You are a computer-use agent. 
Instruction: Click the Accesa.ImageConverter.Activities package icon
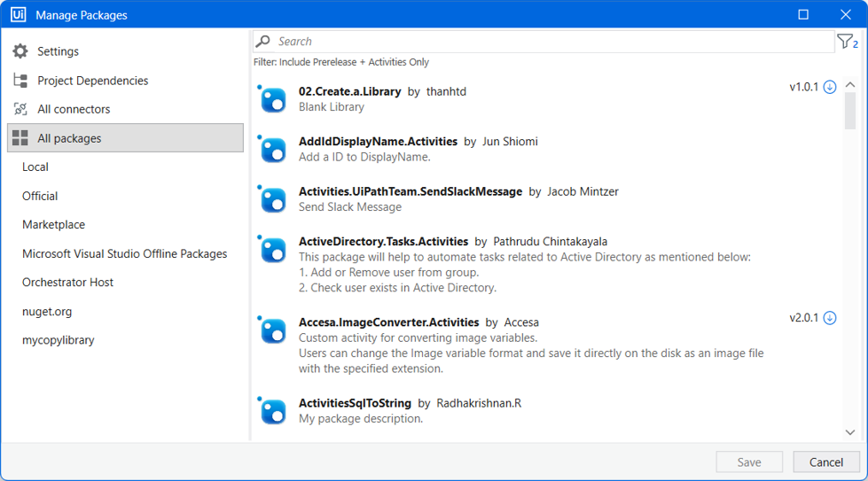[272, 330]
